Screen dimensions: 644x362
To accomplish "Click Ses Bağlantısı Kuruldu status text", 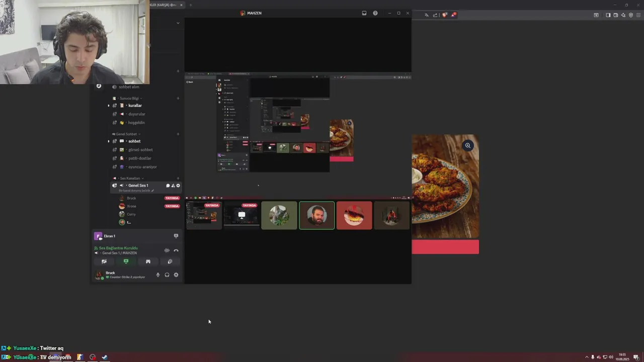I will point(118,248).
